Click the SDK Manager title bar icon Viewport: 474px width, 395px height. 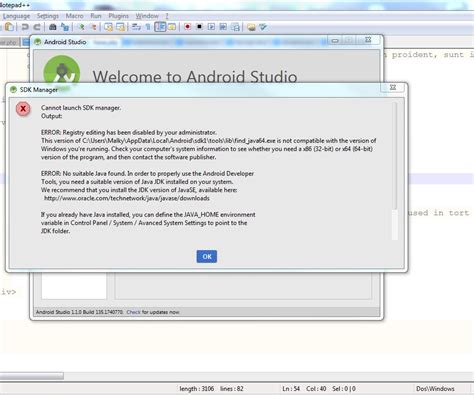(13, 89)
